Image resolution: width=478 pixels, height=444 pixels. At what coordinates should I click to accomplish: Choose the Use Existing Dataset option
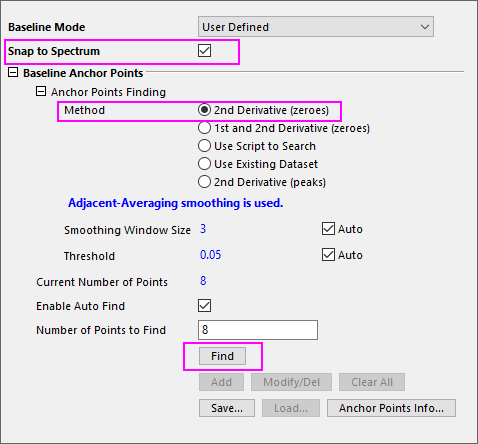(x=204, y=164)
